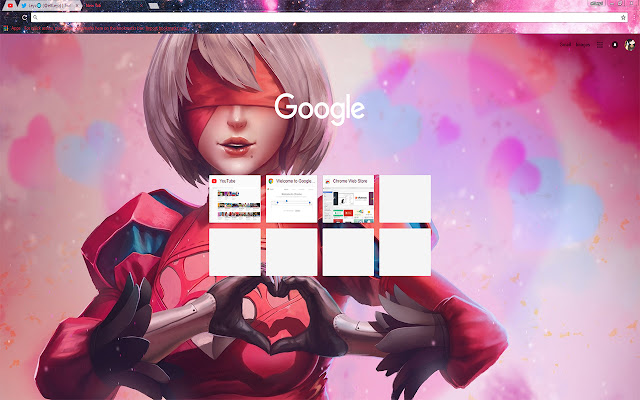640x400 pixels.
Task: Switch to the pinned YouTube tab
Action: pyautogui.click(x=10, y=6)
